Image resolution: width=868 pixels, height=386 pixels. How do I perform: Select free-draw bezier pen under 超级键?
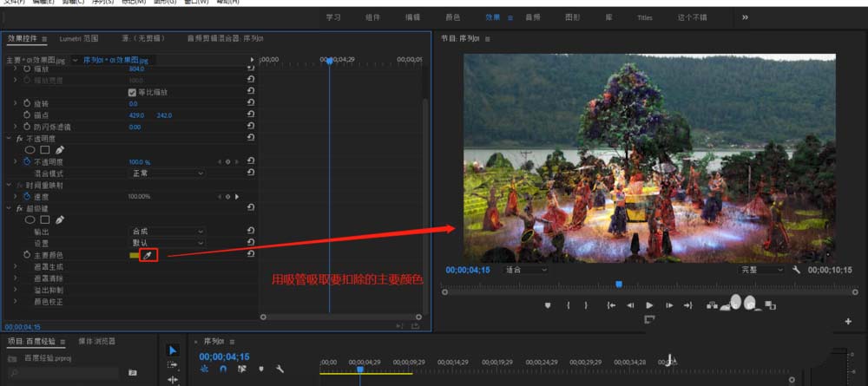(x=59, y=220)
